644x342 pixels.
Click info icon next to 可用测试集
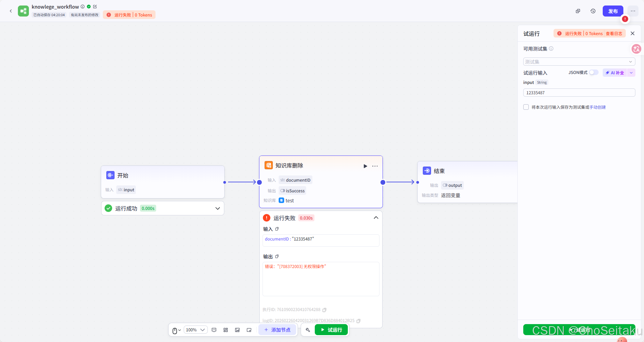[x=551, y=49]
